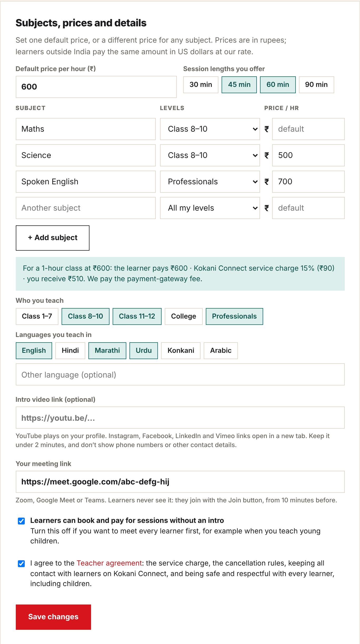
Task: Edit the Spoken English subject field
Action: 86,182
